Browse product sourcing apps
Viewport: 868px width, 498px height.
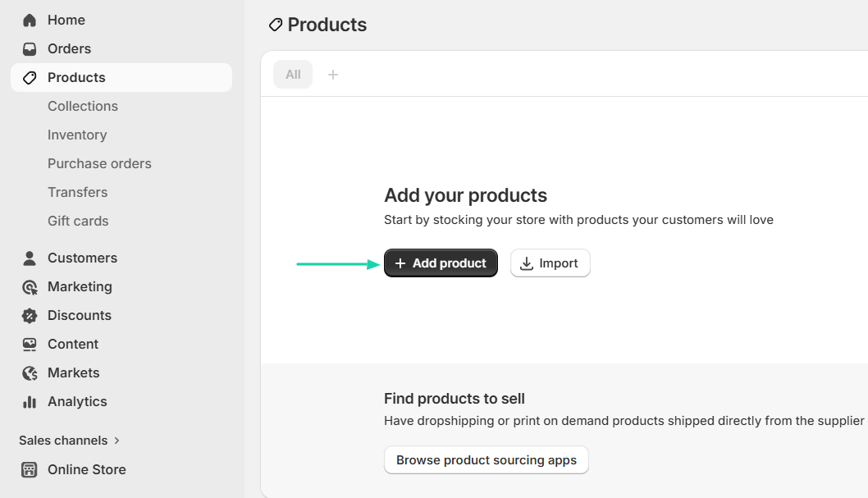click(486, 460)
